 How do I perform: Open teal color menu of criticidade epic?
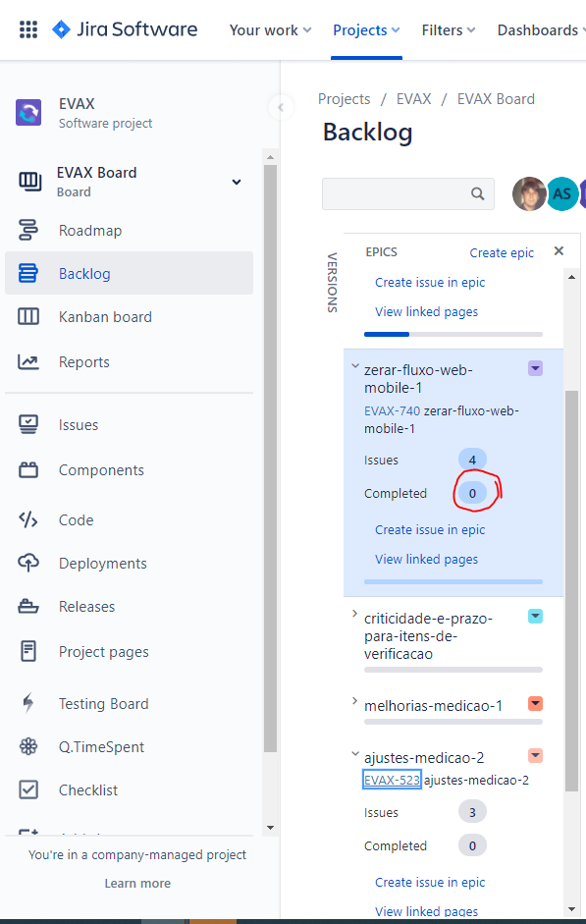point(535,617)
